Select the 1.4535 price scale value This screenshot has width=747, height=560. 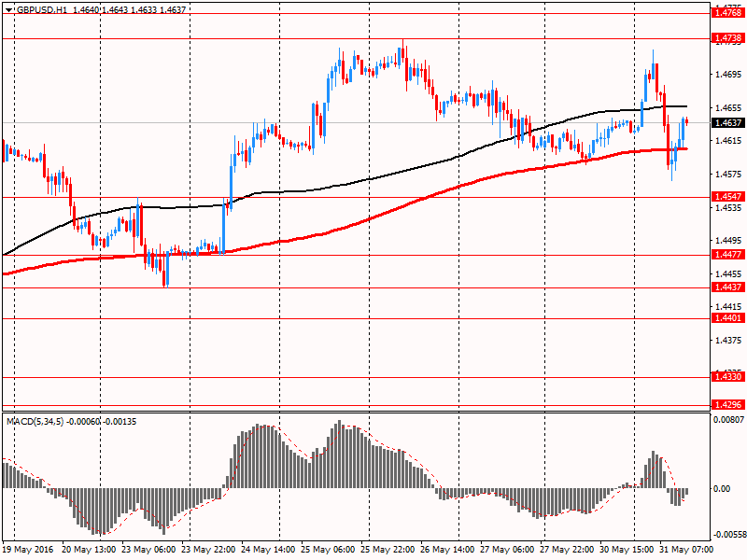point(729,207)
